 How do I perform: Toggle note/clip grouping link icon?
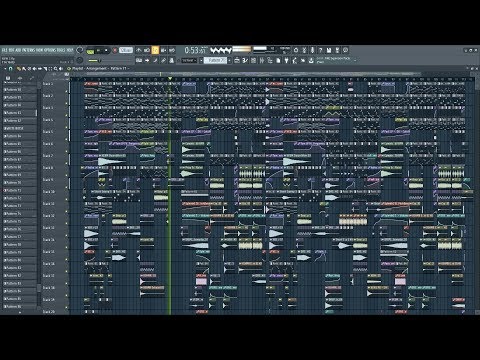(163, 60)
